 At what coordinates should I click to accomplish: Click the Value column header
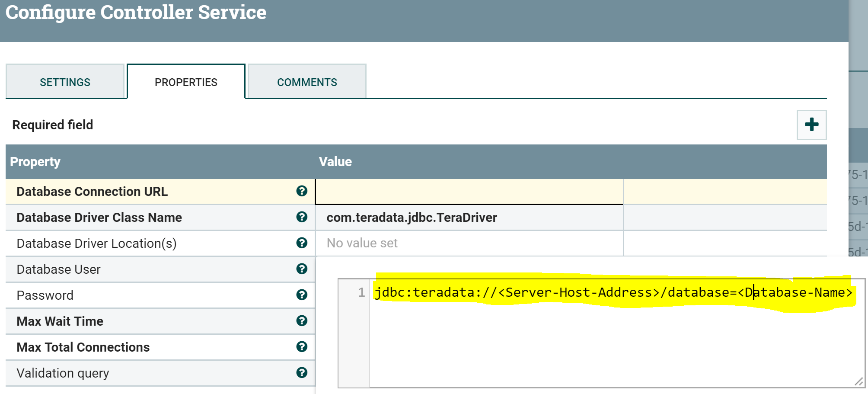[x=335, y=161]
